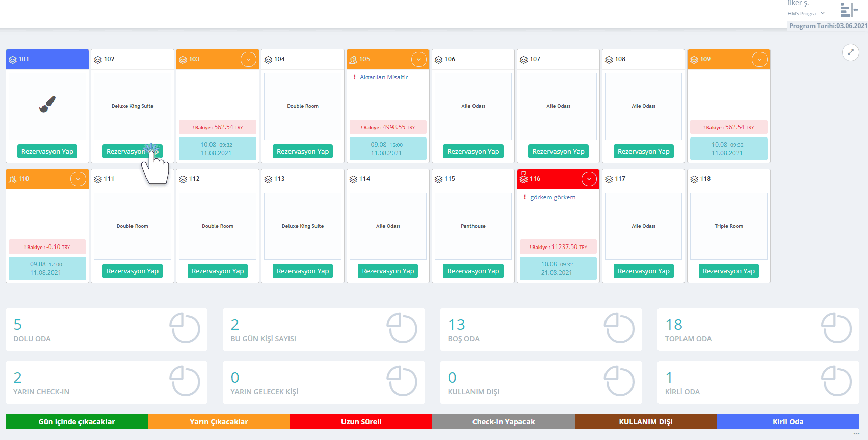
Task: Toggle the sidebar collapse icon at top right
Action: pyautogui.click(x=849, y=10)
